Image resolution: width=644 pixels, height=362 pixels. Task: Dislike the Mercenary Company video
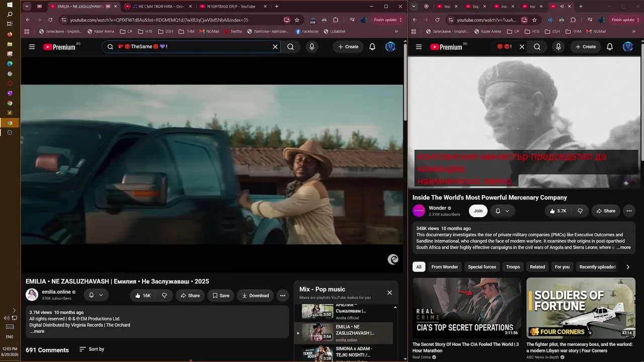(580, 211)
